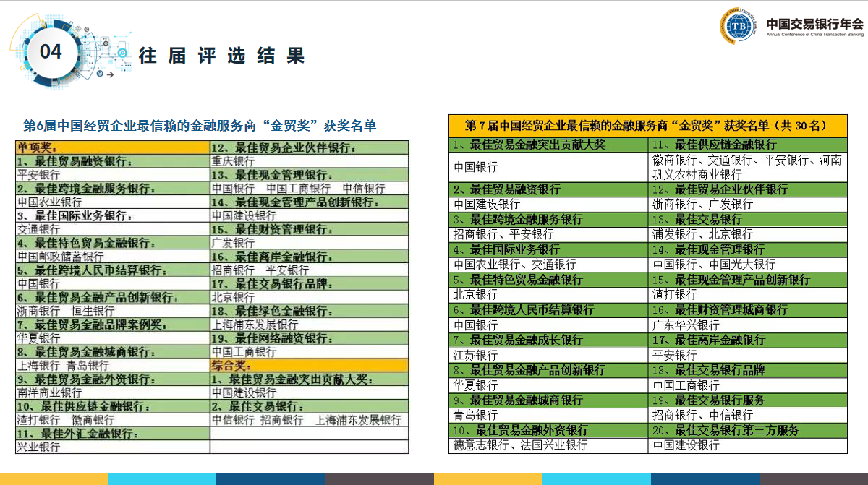Click the 1、最佳贸易金融突出贡献大奖 row in right table
Viewport: 868px width, 485px height.
click(548, 145)
